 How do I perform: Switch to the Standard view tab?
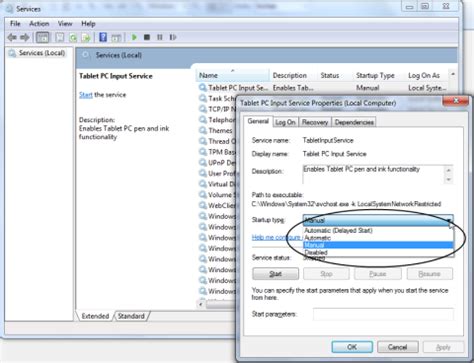point(131,316)
